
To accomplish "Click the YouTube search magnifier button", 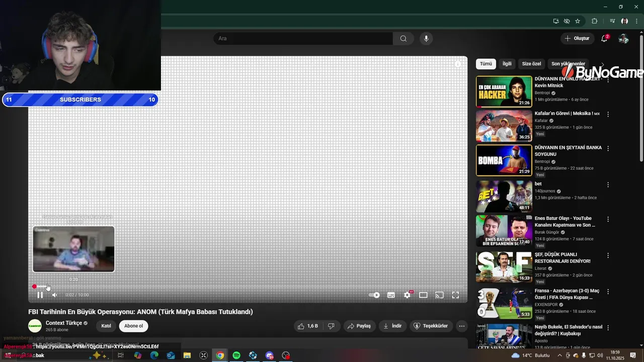I will (x=404, y=39).
